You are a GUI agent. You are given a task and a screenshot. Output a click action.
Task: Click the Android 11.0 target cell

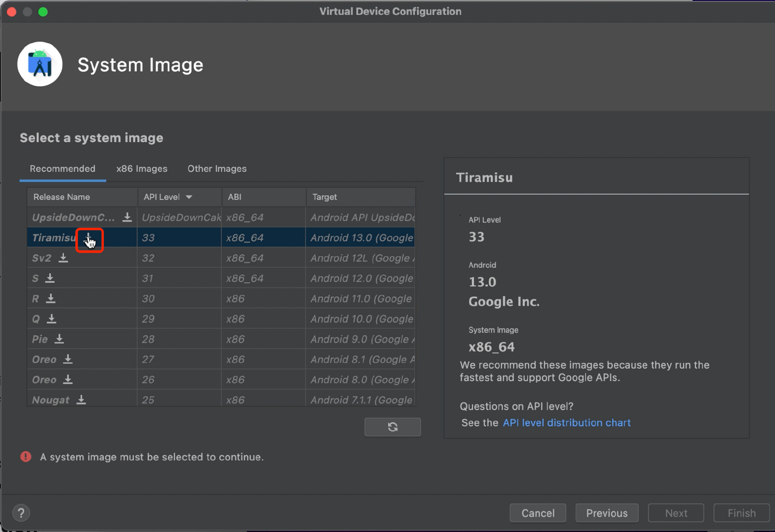pyautogui.click(x=361, y=298)
